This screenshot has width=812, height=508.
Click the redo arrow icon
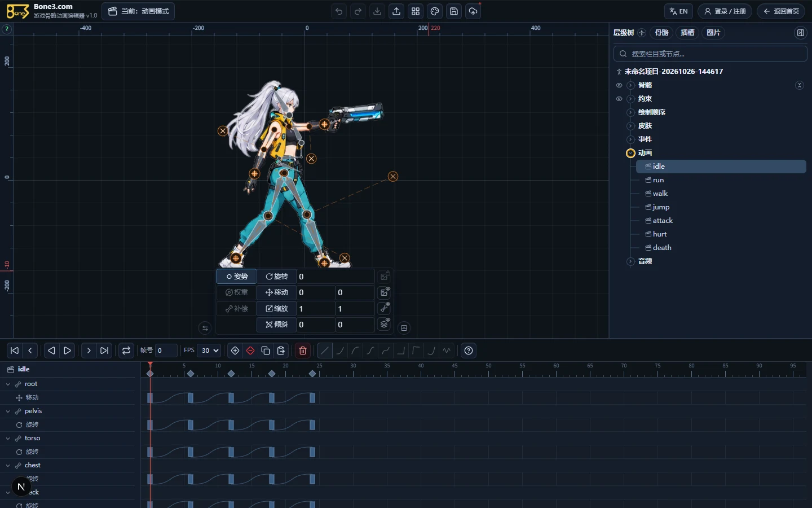pos(358,11)
